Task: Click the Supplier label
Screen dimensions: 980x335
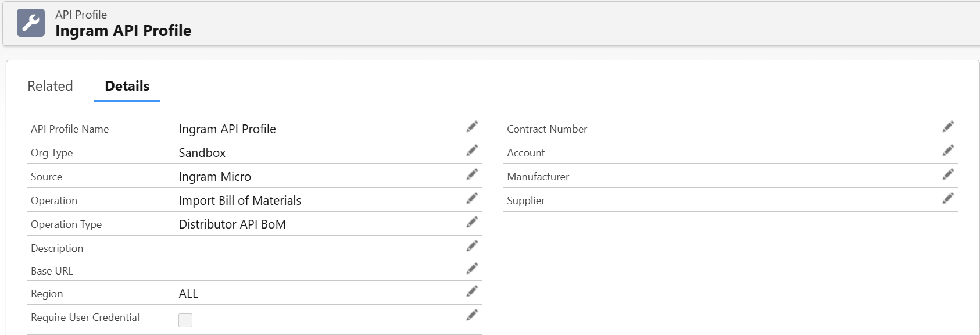Action: (x=525, y=201)
